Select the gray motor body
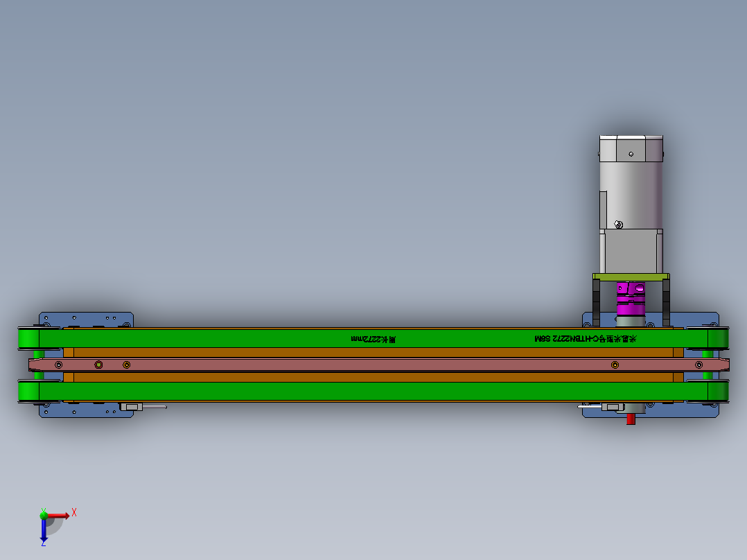 tap(631, 204)
